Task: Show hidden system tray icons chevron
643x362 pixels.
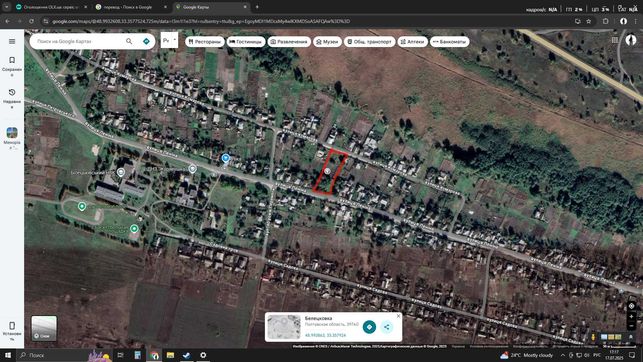Action: (x=563, y=355)
